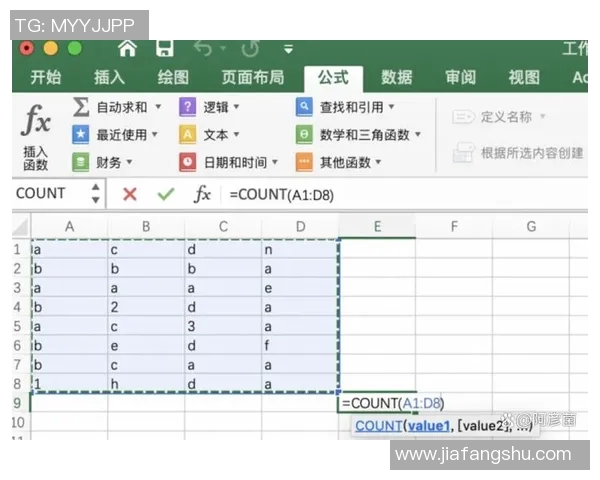The image size is (600, 480).
Task: Switch to the 审阅 ribbon tab
Action: pyautogui.click(x=460, y=77)
